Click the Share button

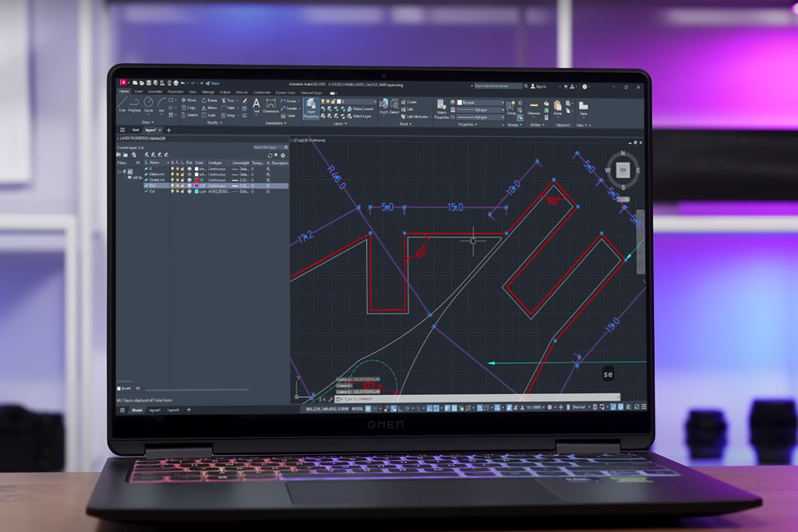pos(212,83)
